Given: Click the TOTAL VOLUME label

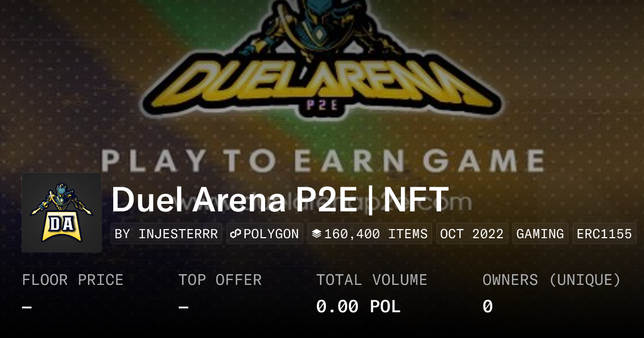Looking at the screenshot, I should click(x=371, y=280).
